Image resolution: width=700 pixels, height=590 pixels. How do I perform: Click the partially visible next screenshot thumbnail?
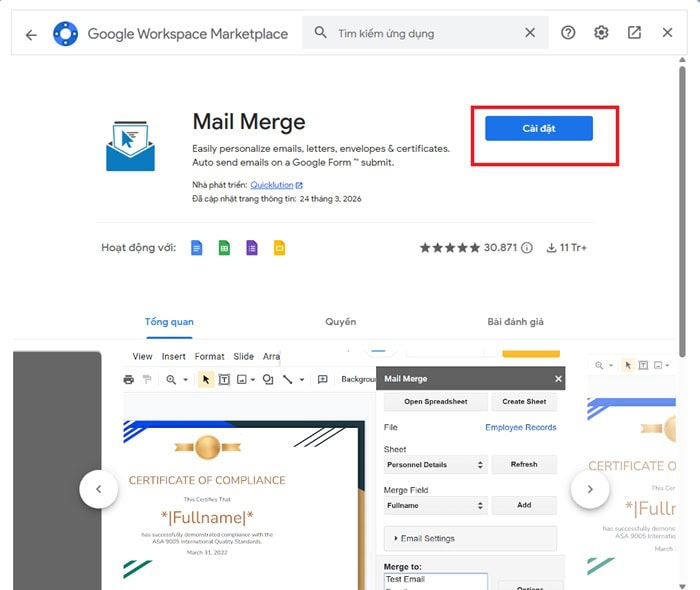pyautogui.click(x=631, y=470)
